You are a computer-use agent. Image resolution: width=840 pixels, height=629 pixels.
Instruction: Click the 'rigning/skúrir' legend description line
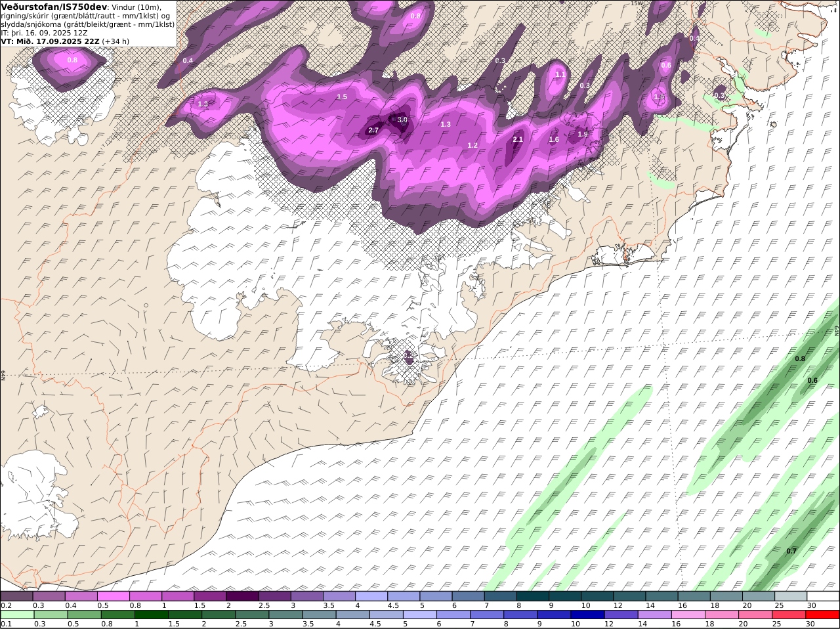(x=85, y=16)
